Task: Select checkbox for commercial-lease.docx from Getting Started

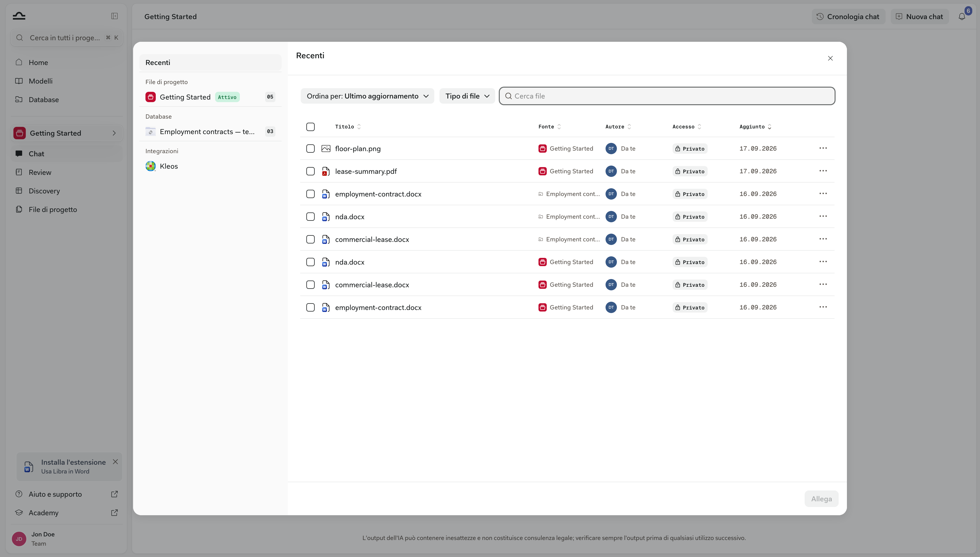Action: click(311, 285)
